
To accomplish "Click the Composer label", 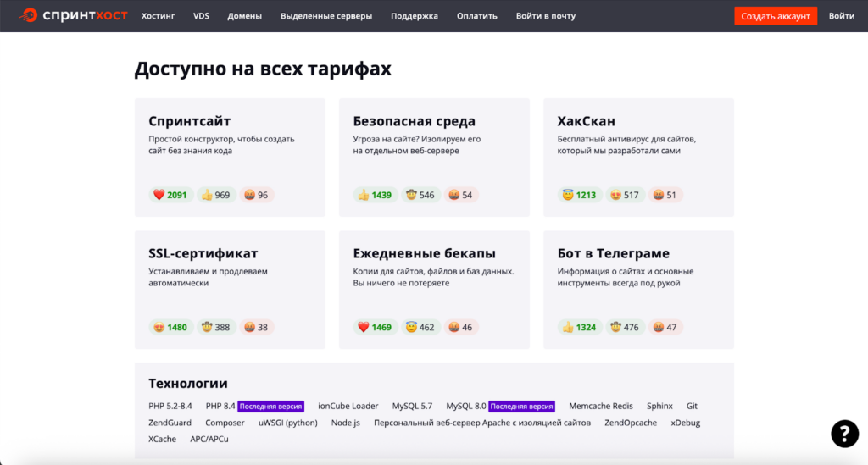I will click(x=225, y=423).
